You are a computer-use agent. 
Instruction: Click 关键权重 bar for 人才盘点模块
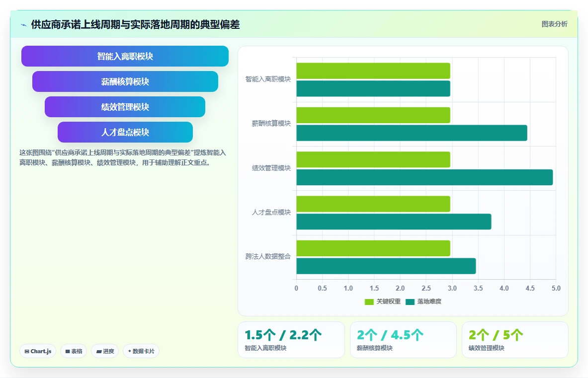(x=373, y=204)
